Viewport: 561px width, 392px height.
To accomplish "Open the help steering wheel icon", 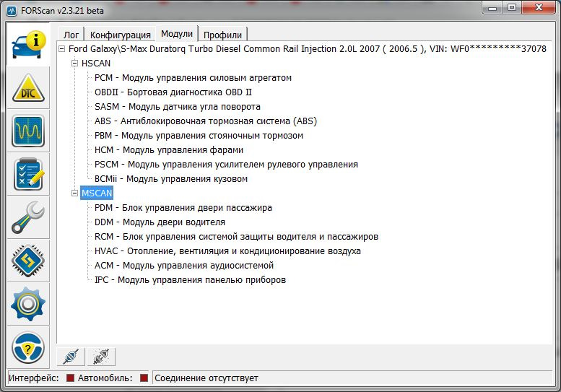I will click(x=28, y=347).
